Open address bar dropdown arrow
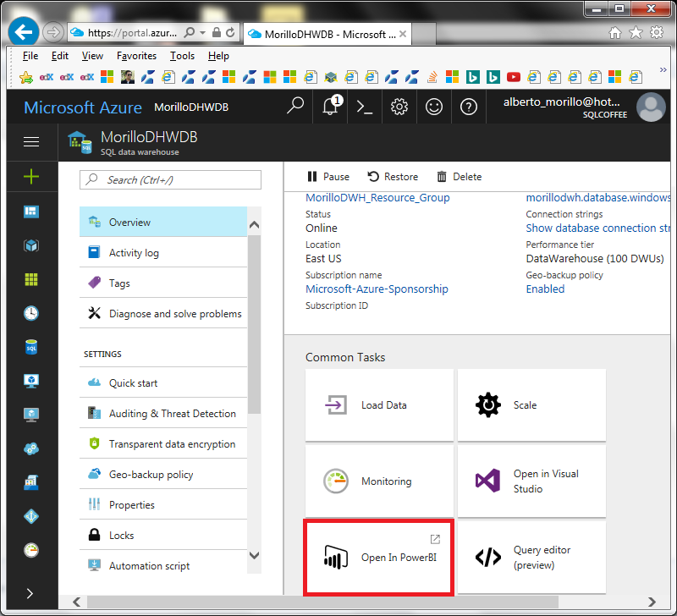This screenshot has height=616, width=677. (202, 32)
